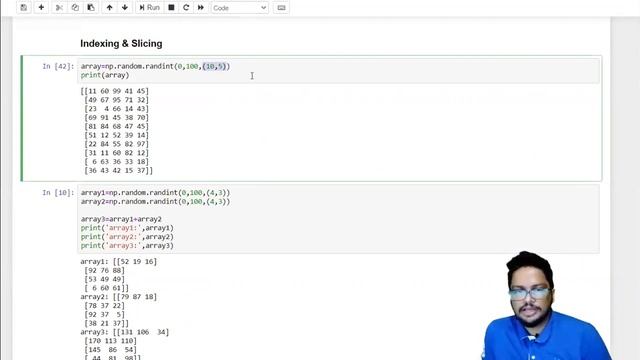This screenshot has height=360, width=640.
Task: Open command palette keyboard icon
Action: pos(281,7)
